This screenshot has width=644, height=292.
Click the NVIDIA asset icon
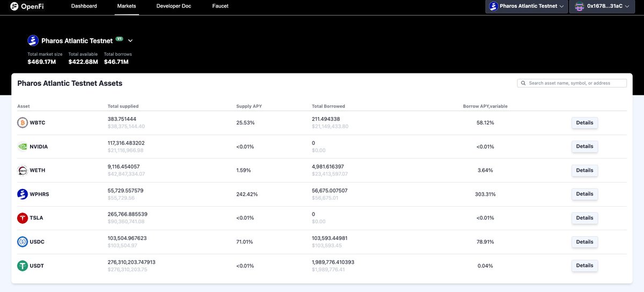coord(23,147)
